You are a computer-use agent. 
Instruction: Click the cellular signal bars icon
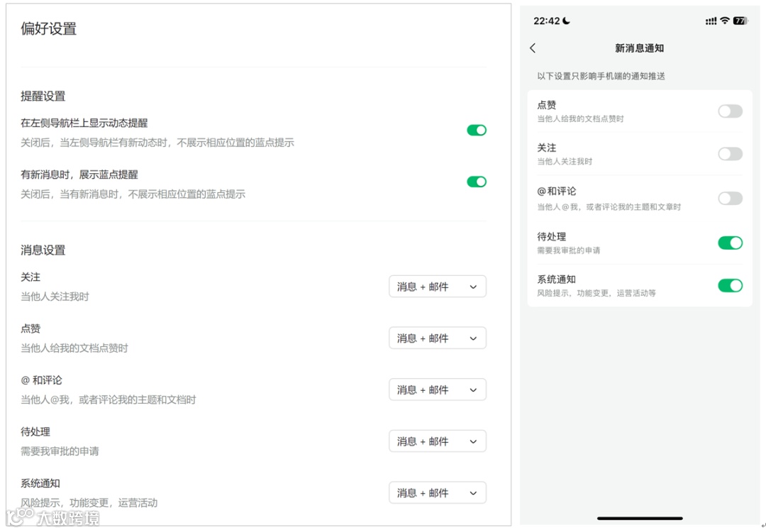click(x=709, y=21)
